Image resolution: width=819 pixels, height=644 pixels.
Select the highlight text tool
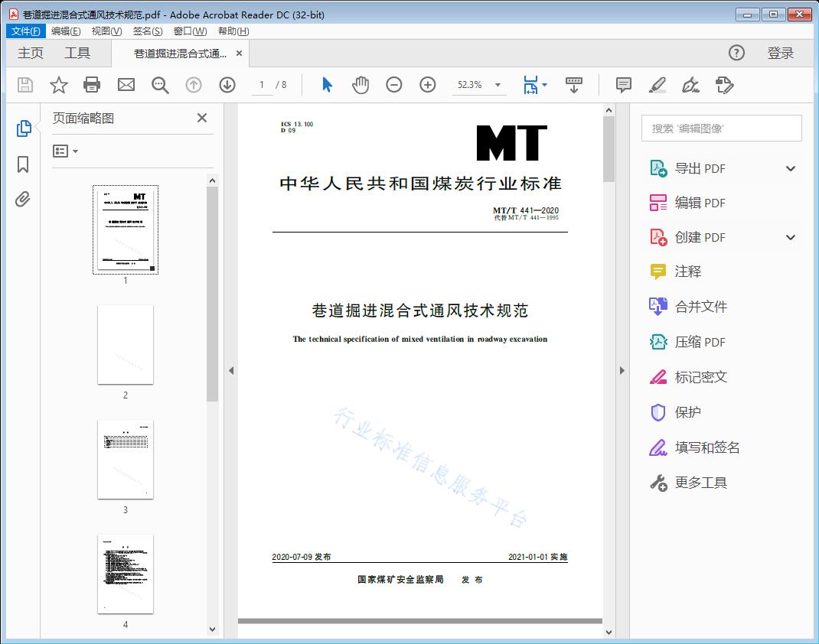pyautogui.click(x=657, y=85)
